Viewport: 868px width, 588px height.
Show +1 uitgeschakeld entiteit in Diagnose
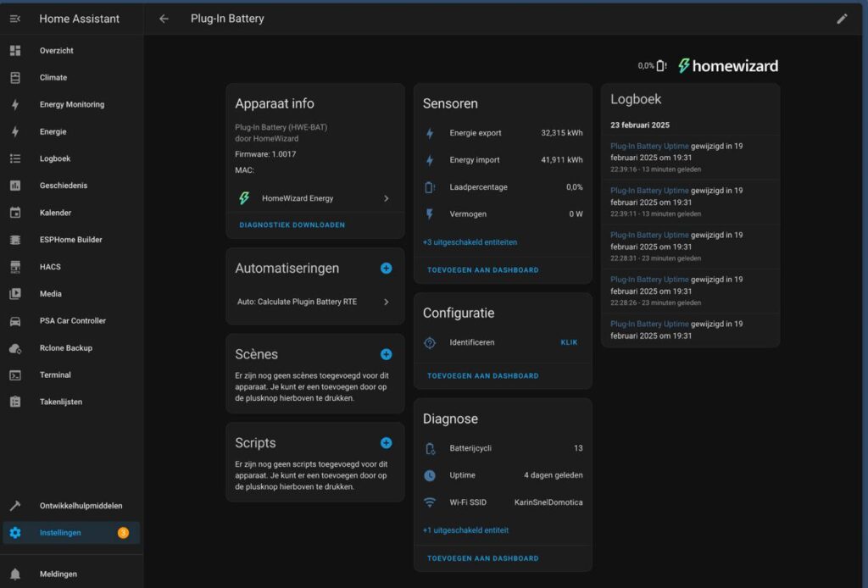click(465, 530)
